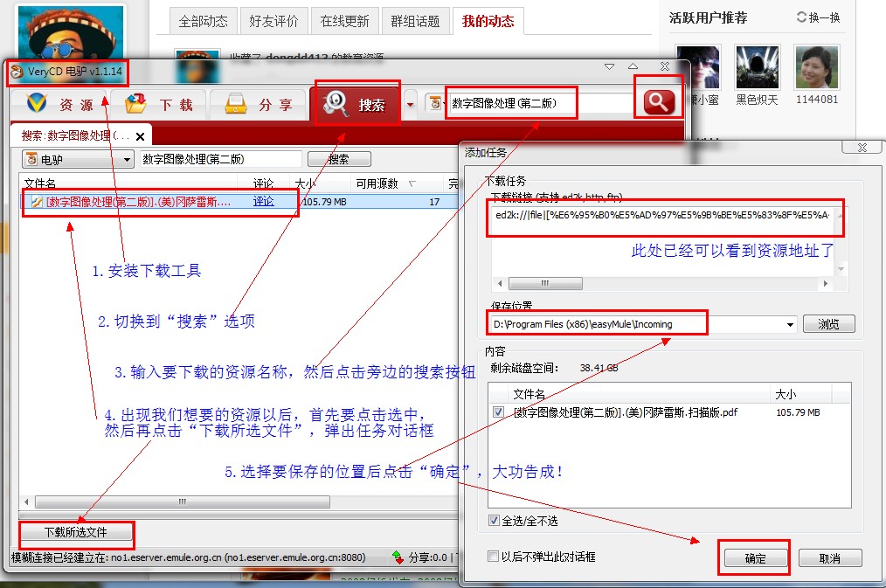Screen dimensions: 886x588
Task: Click the scroll-left arrow of results list
Action: coord(26,502)
